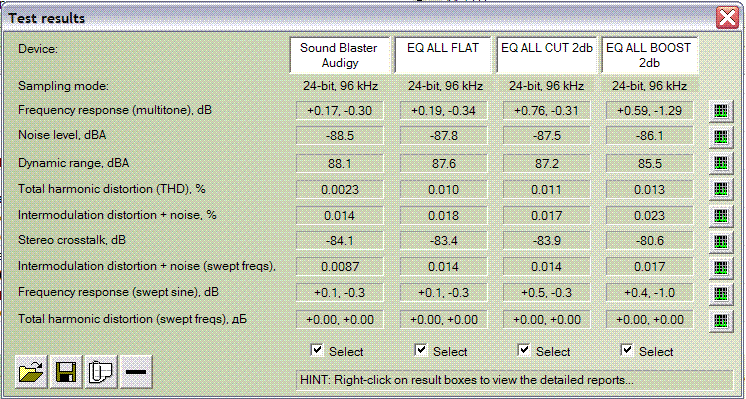Open graph for Stereo crosstalk row

721,242
